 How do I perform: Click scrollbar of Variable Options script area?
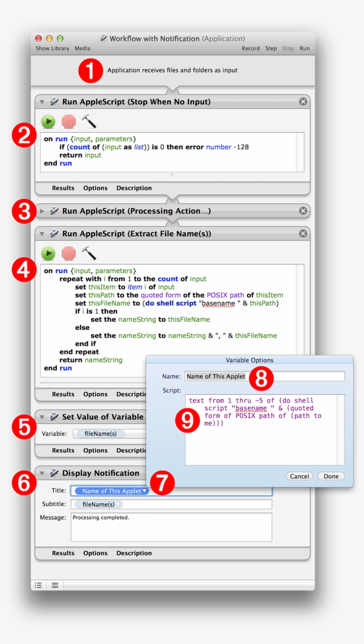coord(340,430)
